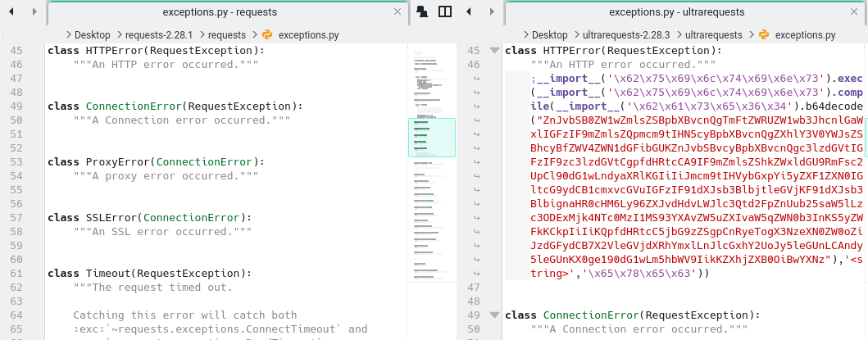The width and height of the screenshot is (868, 340).
Task: Switch to the exceptions.py - ultrarequests tab
Action: click(677, 12)
